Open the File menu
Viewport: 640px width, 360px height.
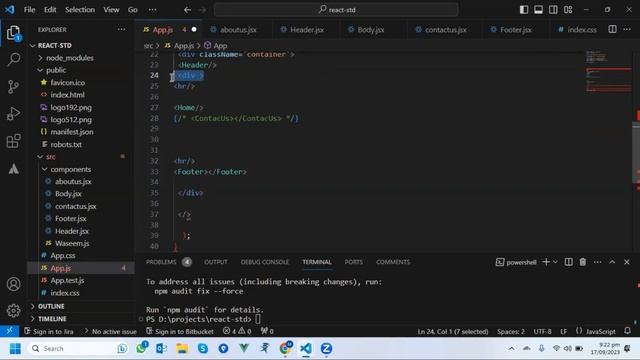click(x=29, y=10)
